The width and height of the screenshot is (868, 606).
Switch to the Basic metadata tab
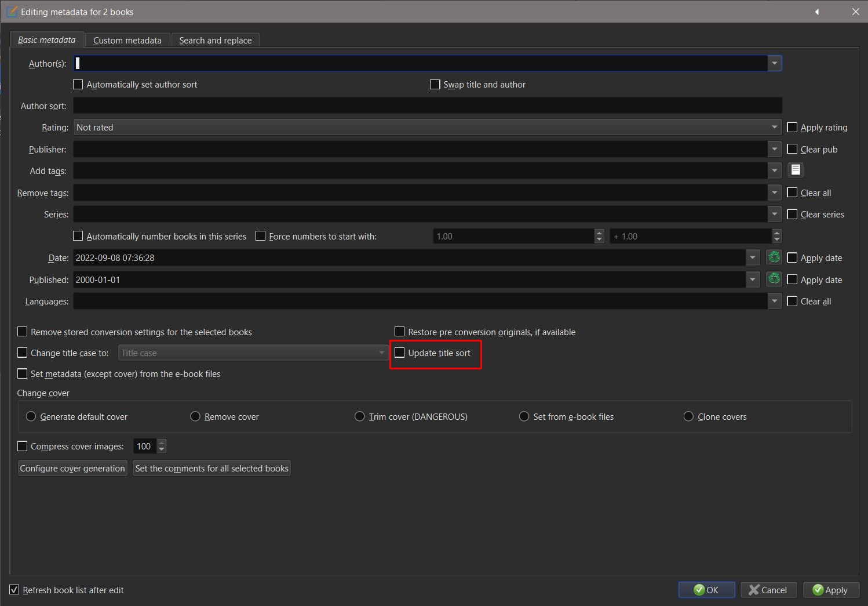tap(47, 40)
